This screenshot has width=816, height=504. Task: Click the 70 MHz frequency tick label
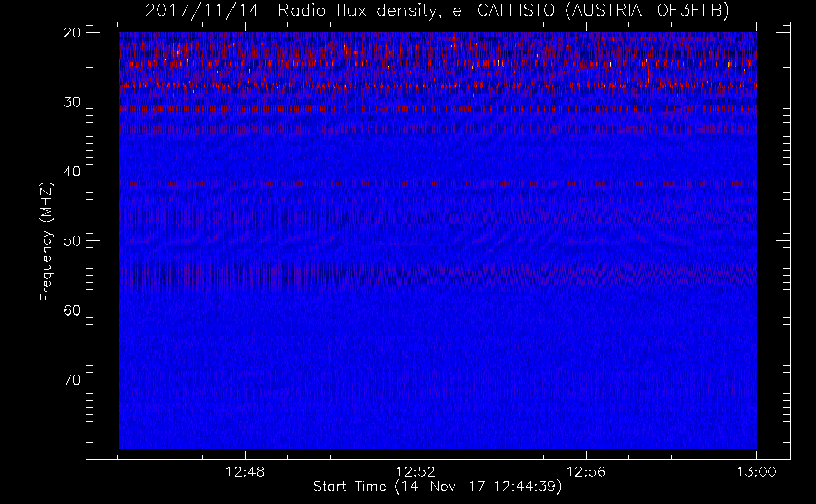tap(73, 380)
